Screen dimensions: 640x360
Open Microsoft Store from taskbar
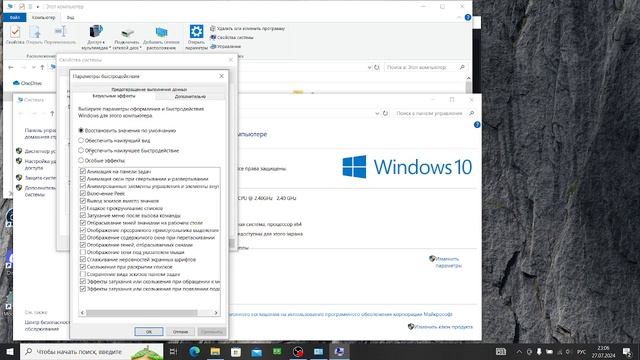coord(236,351)
